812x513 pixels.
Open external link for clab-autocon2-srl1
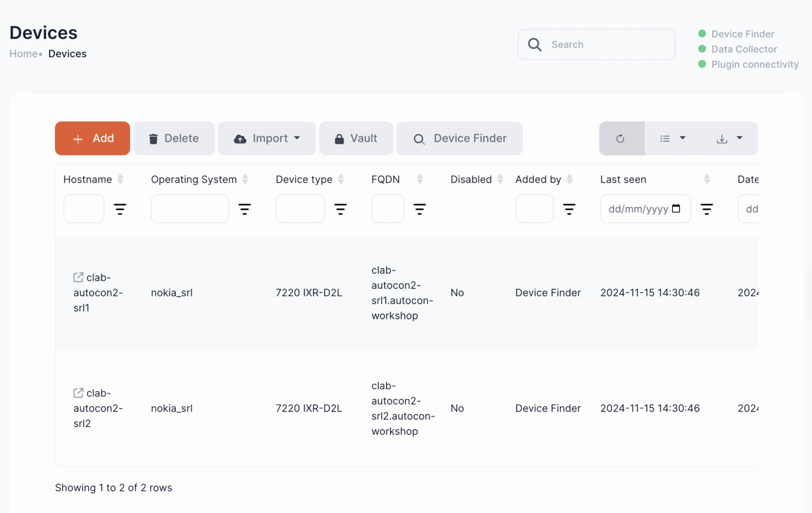(x=78, y=277)
